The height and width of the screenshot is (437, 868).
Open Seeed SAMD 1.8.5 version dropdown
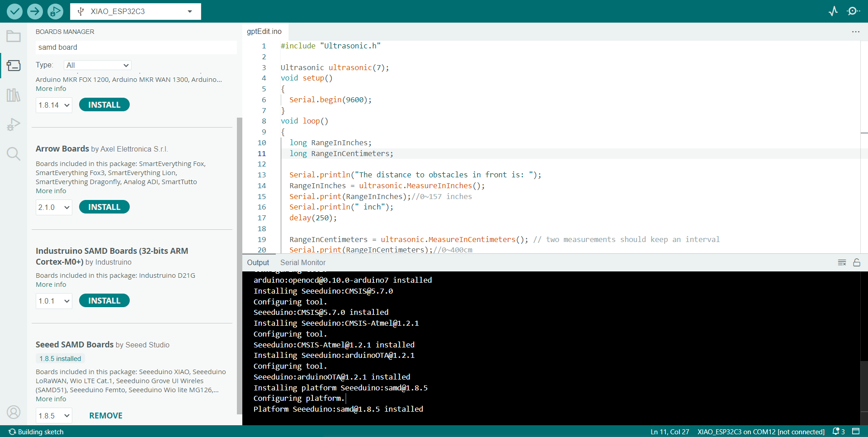pos(54,416)
